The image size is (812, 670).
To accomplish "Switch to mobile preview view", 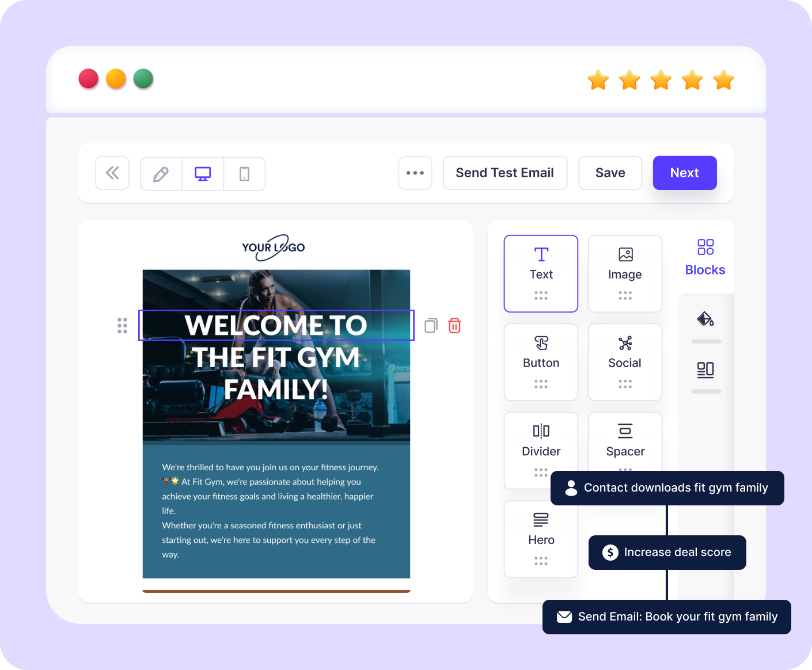I will click(244, 174).
